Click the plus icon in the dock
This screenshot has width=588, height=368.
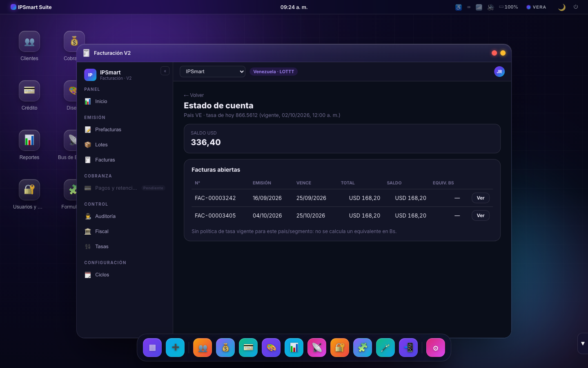click(175, 348)
